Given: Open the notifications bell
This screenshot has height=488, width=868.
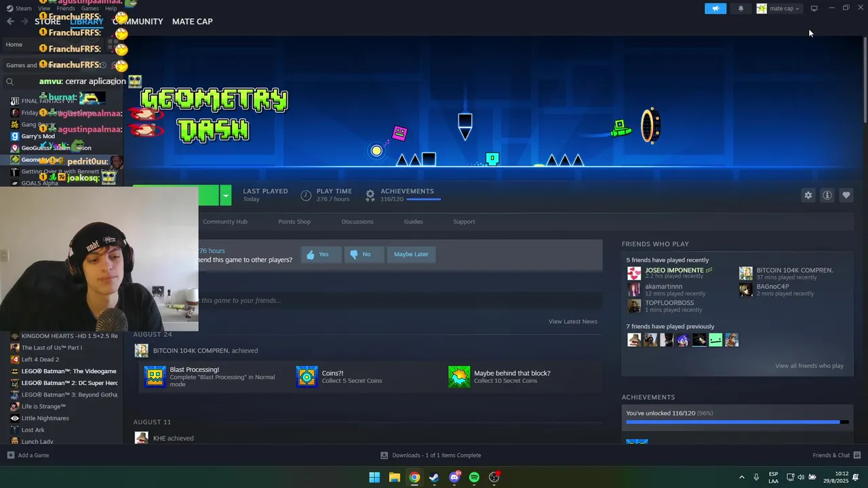Looking at the screenshot, I should [741, 8].
